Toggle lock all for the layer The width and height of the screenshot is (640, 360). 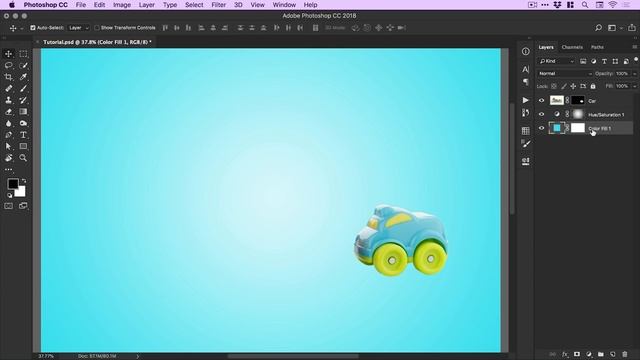(593, 86)
